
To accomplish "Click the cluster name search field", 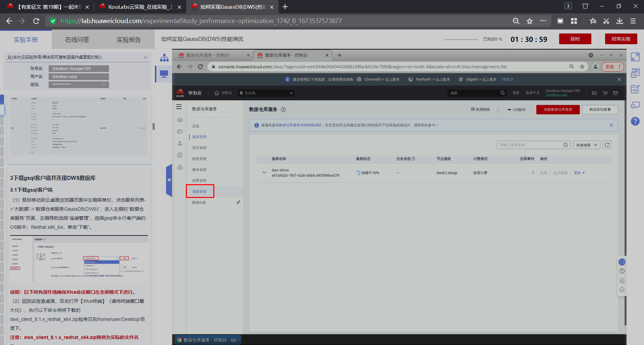I will tap(533, 145).
